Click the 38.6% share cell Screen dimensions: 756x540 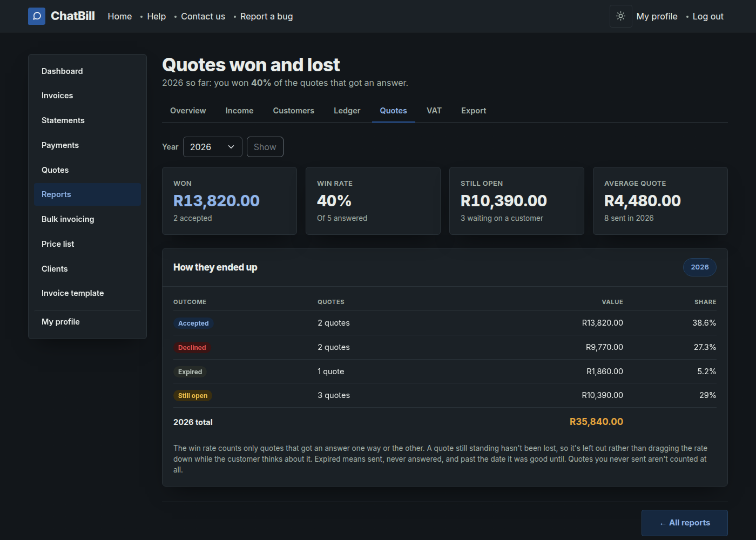pyautogui.click(x=704, y=323)
